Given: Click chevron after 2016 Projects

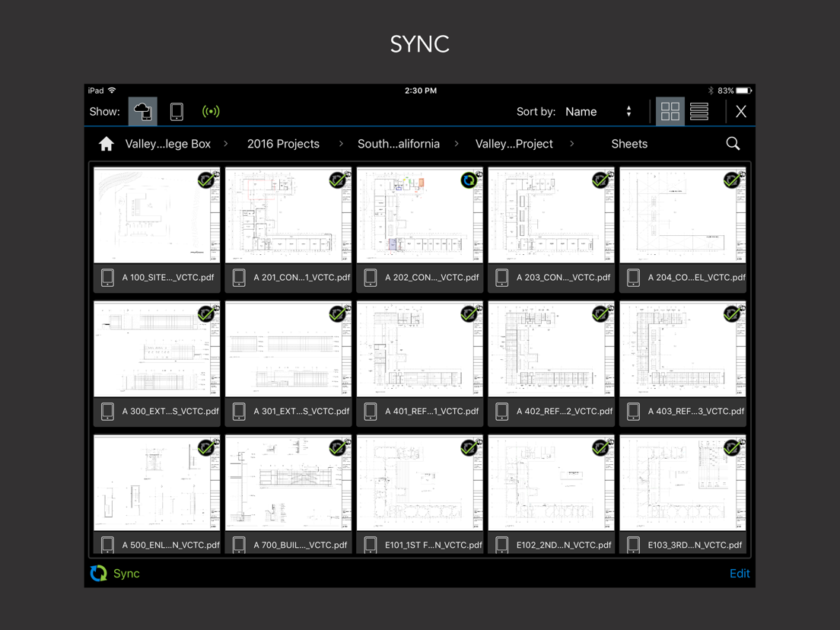Looking at the screenshot, I should tap(341, 144).
